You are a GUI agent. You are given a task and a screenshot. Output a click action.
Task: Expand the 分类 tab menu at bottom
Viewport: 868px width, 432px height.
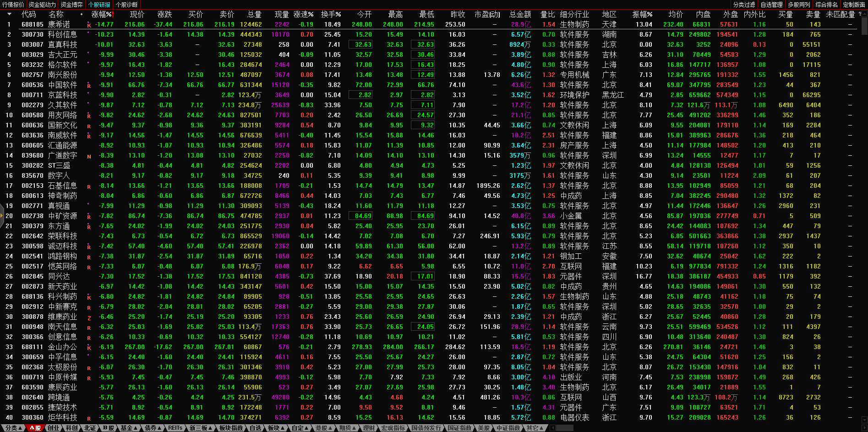click(x=13, y=428)
